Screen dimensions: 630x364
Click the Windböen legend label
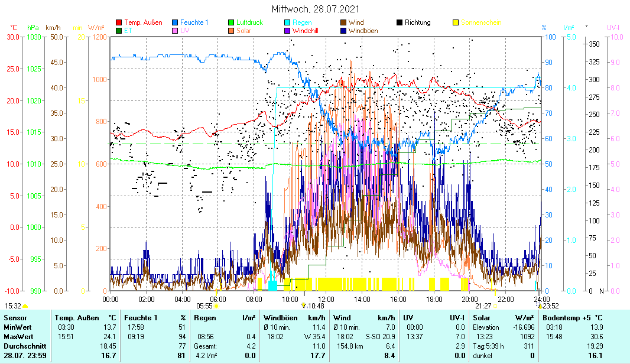(363, 31)
